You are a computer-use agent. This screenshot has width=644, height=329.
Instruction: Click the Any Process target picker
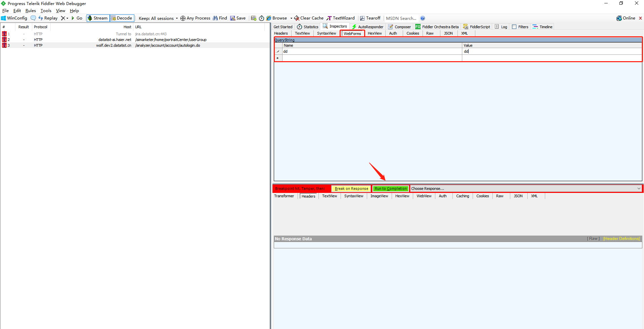195,18
